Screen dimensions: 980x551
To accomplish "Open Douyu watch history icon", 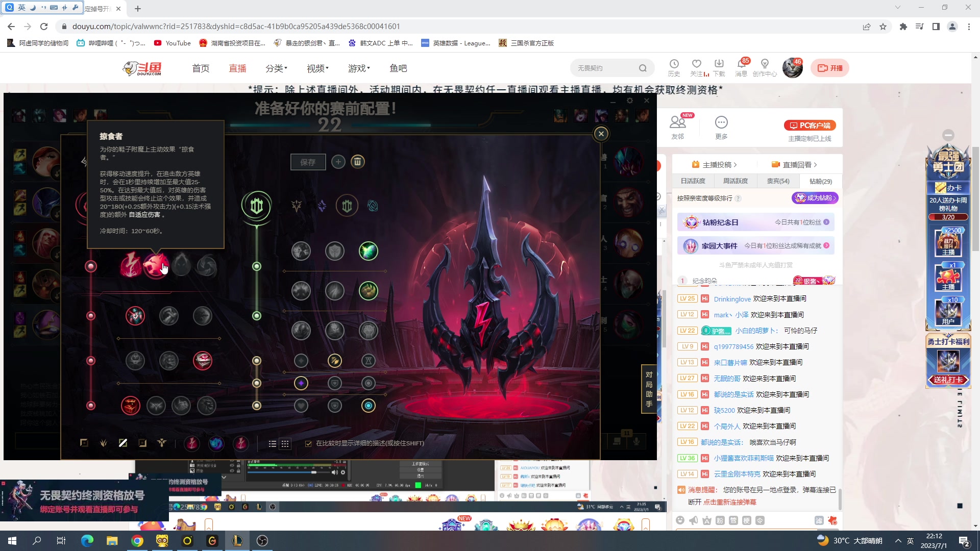I will tap(674, 64).
